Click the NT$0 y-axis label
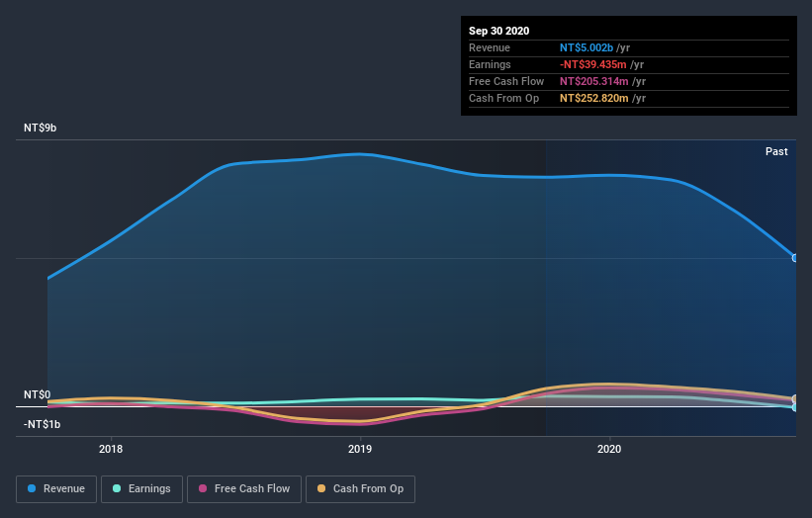The image size is (812, 518). pyautogui.click(x=38, y=394)
